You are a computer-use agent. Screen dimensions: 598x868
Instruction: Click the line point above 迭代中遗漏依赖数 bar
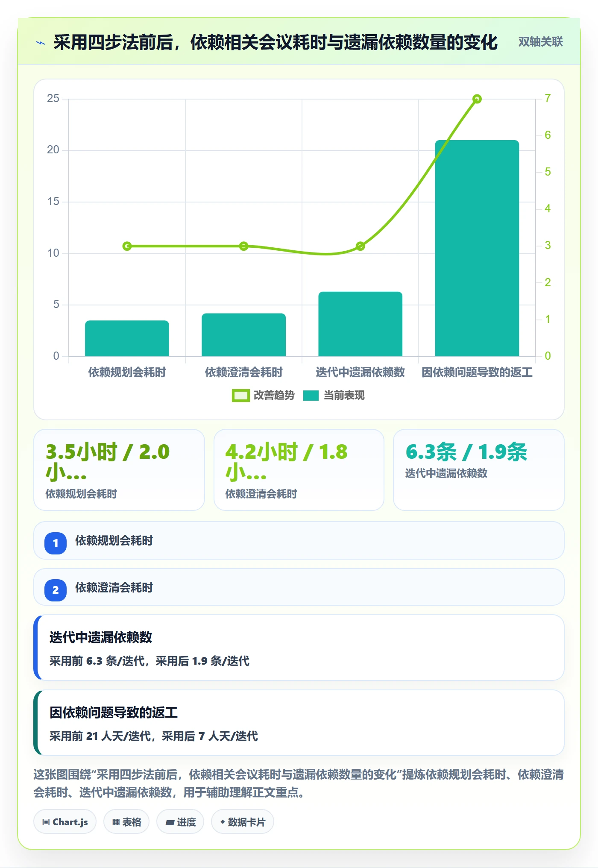pyautogui.click(x=360, y=246)
